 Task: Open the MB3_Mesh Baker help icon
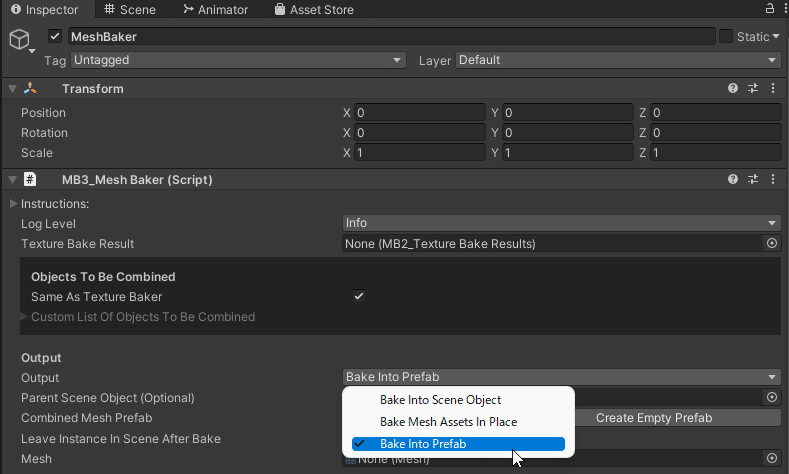733,179
